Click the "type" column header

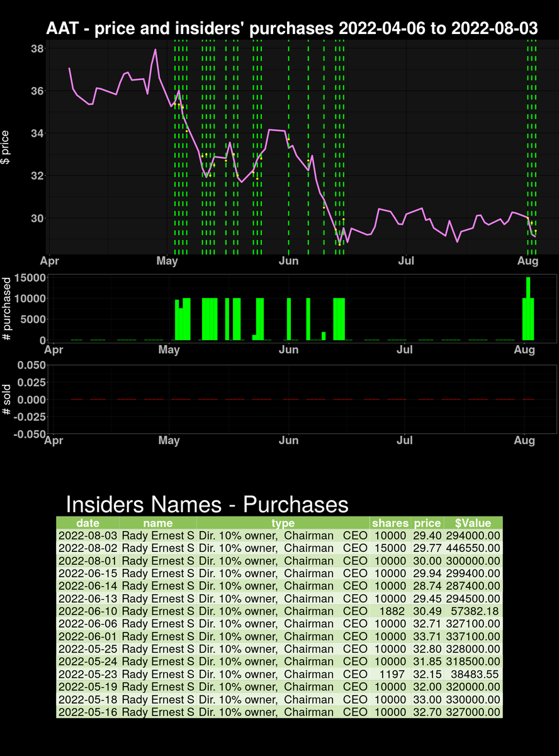pyautogui.click(x=283, y=523)
